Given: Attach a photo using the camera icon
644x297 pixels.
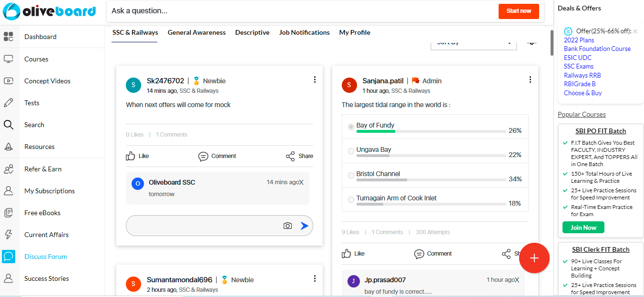Looking at the screenshot, I should (287, 226).
